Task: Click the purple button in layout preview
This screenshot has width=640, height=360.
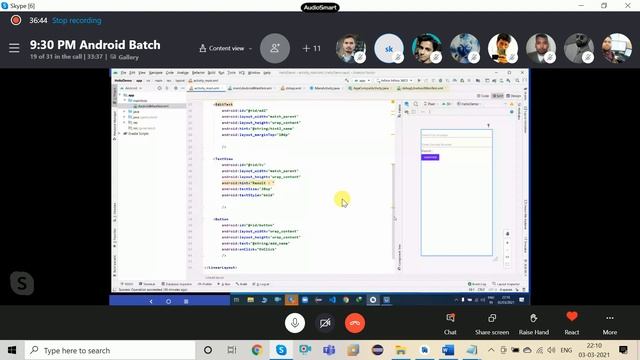Action: pyautogui.click(x=430, y=157)
